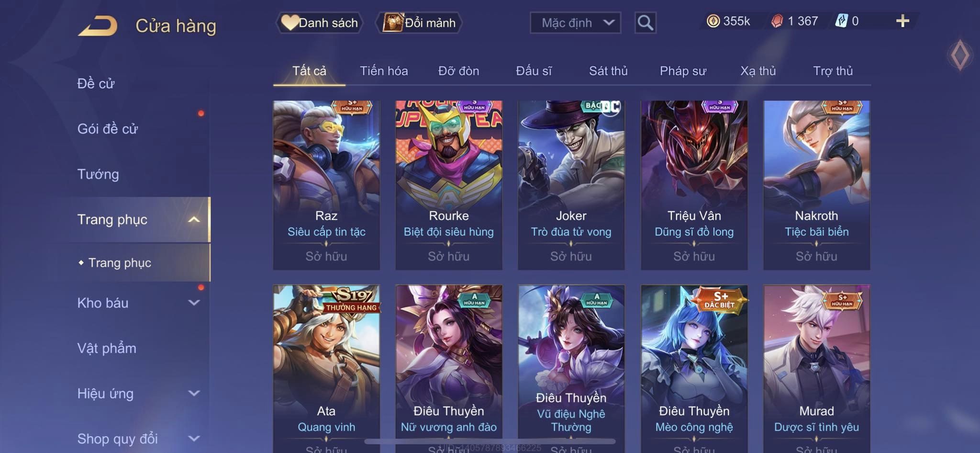Click the gold coin balance icon
Viewport: 980px width, 453px height.
pyautogui.click(x=713, y=21)
